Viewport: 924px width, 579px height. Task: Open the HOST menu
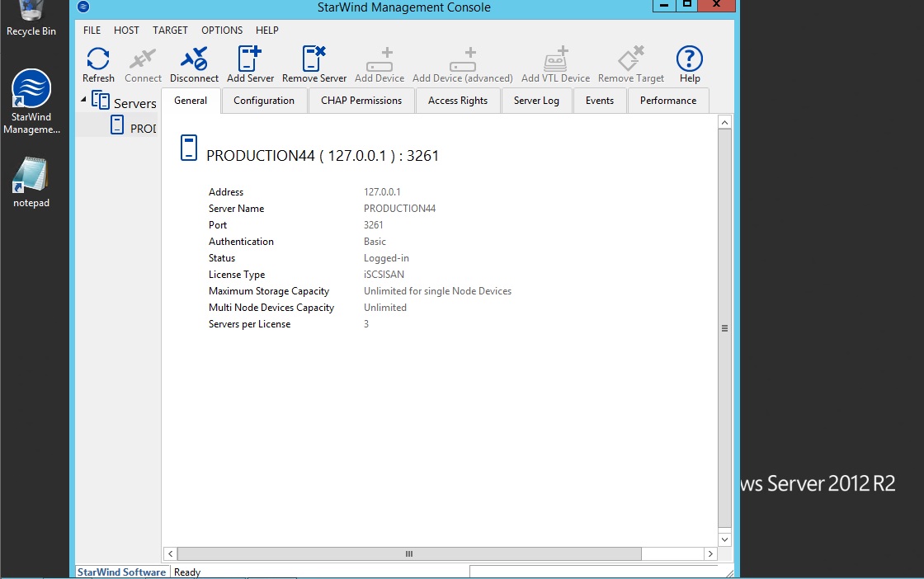[x=126, y=30]
